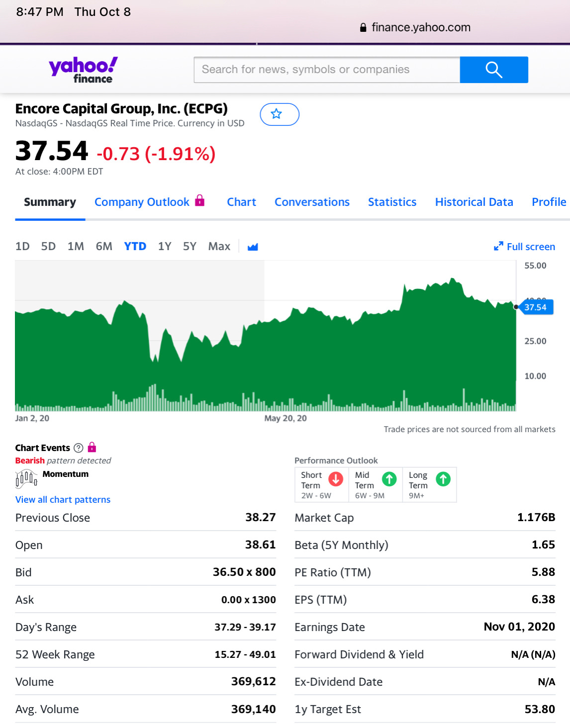Screen dimensions: 570x728
Task: Click the 37.54 price marker on chart
Action: point(535,307)
